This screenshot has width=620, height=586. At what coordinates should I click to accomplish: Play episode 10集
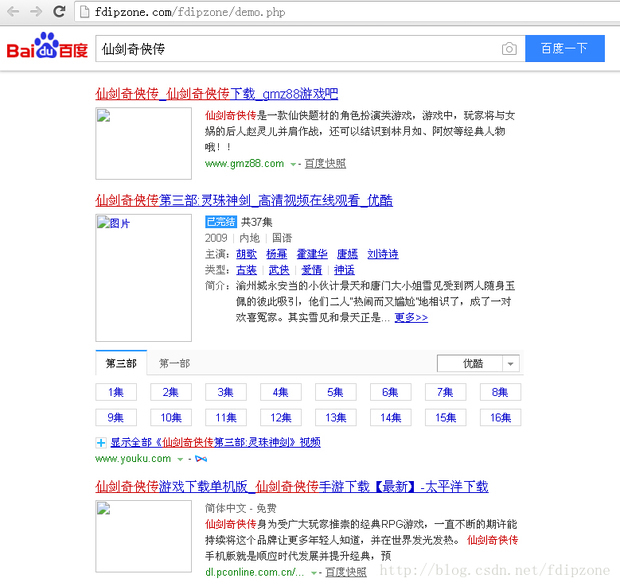[x=171, y=418]
